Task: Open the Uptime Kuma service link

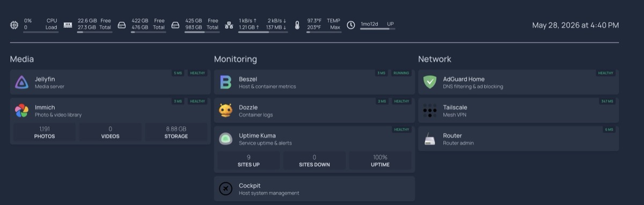Action: (314, 139)
